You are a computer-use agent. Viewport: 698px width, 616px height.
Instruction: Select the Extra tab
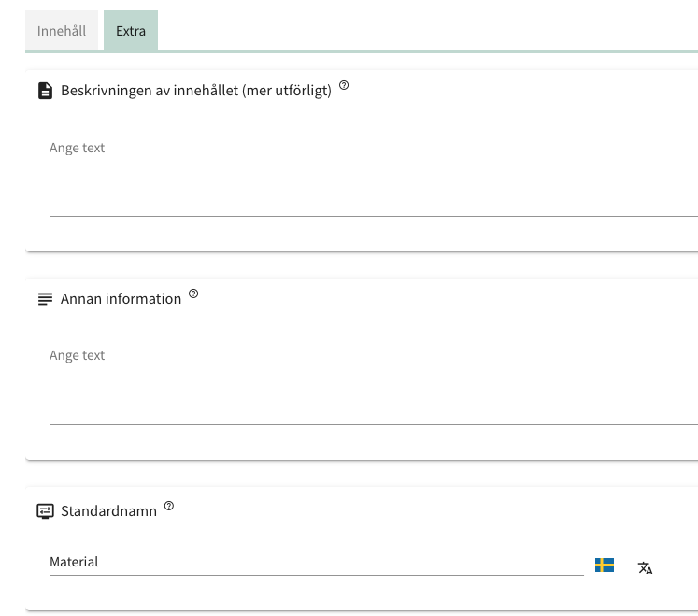click(x=131, y=31)
